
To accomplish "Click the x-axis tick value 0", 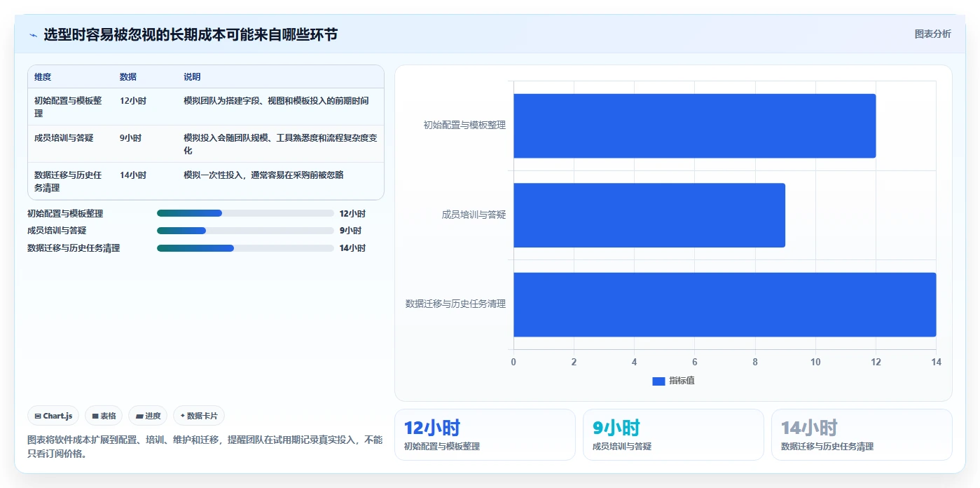I will (x=513, y=362).
